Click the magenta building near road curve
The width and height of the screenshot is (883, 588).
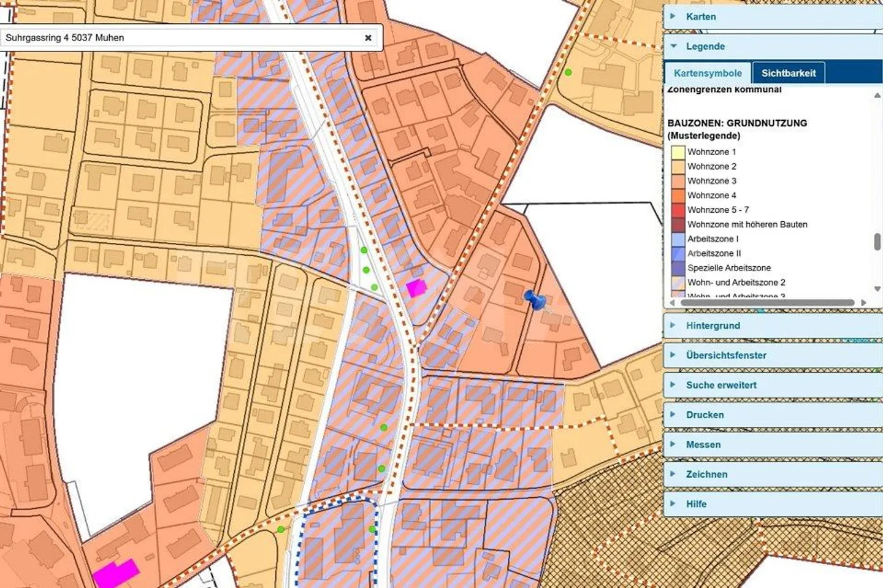point(416,288)
